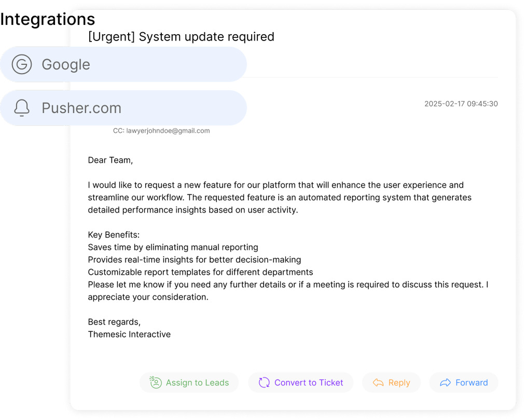Click the Urgent System update required subject
The width and height of the screenshot is (526, 420).
(181, 37)
